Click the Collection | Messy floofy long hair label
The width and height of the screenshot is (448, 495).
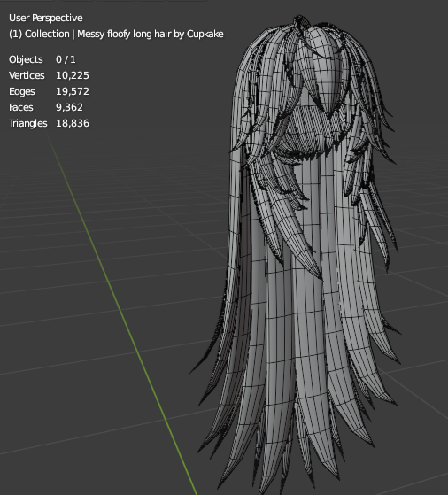pos(116,34)
